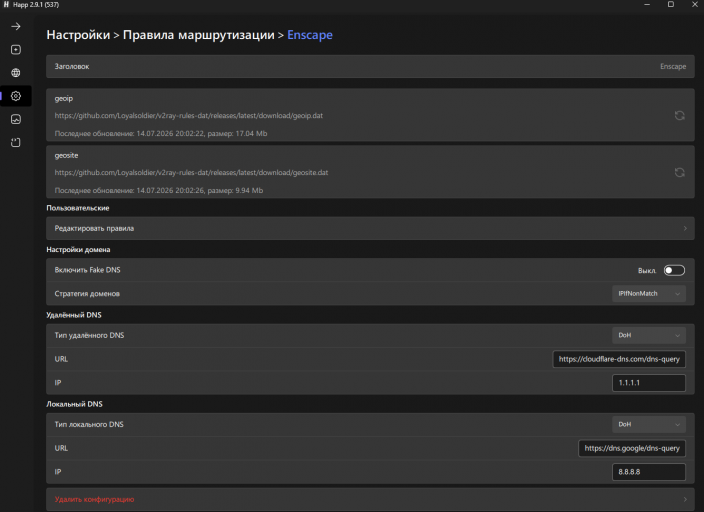The height and width of the screenshot is (512, 704).
Task: Edit the remote DNS IP 1.1.1.1 field
Action: click(649, 383)
